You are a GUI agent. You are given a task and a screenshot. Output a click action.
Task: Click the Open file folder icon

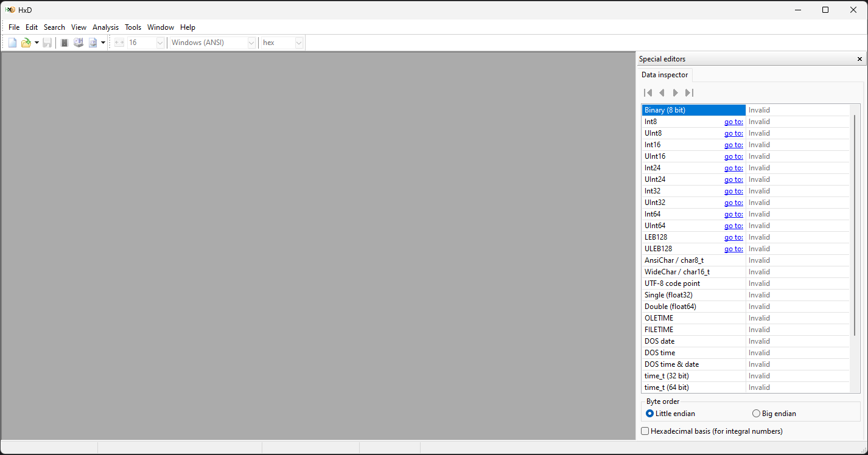tap(26, 43)
